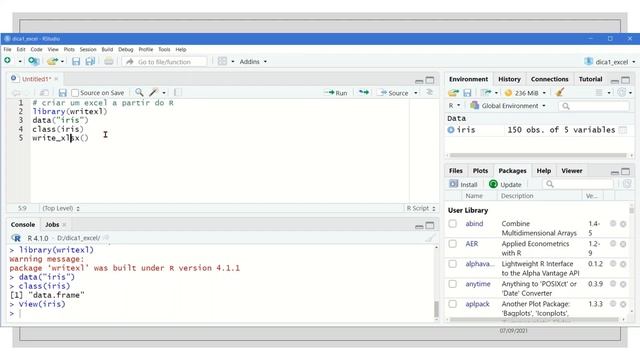Switch to the Plots tab
The height and width of the screenshot is (360, 640).
point(480,171)
